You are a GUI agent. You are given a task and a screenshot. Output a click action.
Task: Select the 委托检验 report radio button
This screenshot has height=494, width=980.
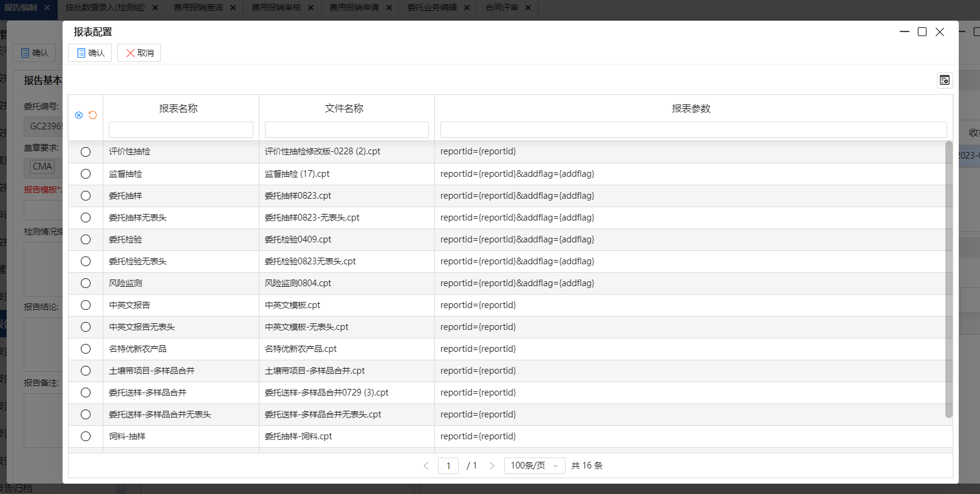coord(86,239)
